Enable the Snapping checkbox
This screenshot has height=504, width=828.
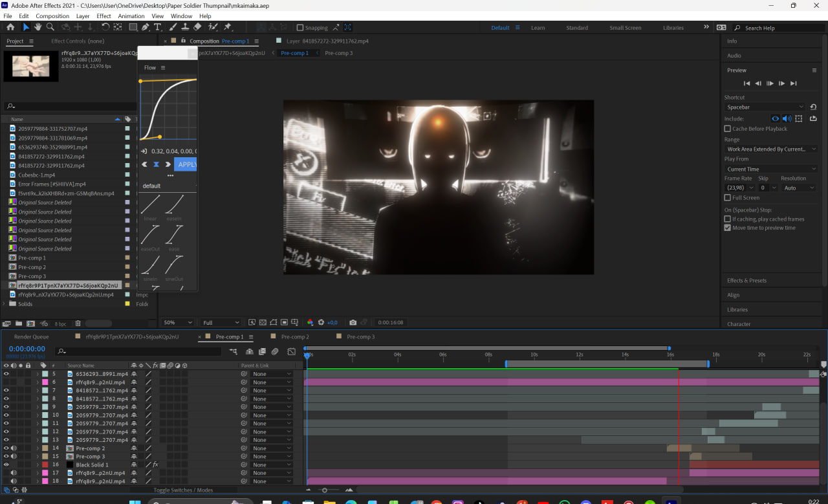tap(300, 28)
